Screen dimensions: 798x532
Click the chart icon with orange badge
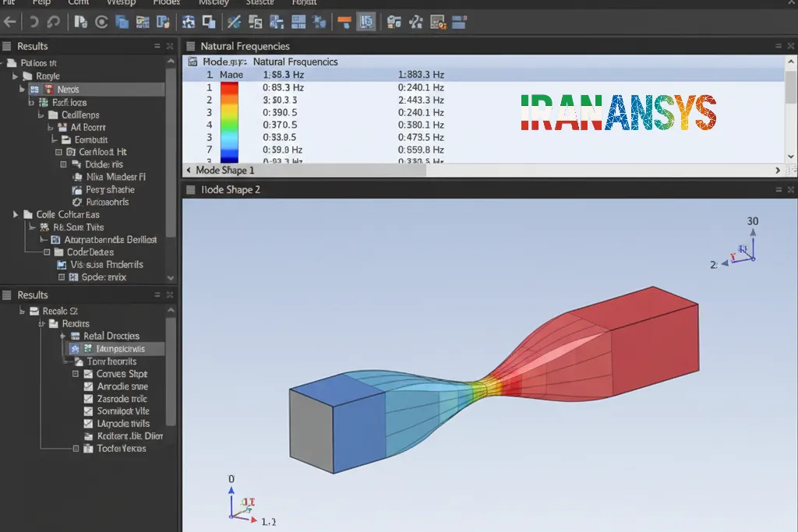[x=438, y=22]
